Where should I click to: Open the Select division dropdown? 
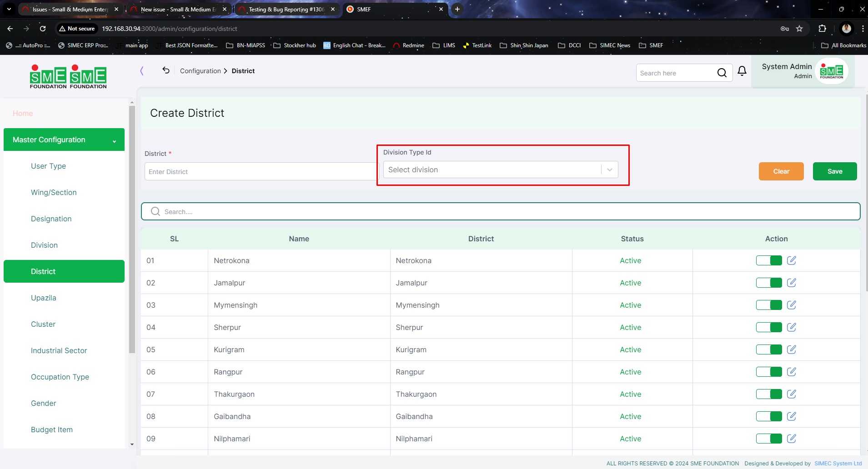point(501,170)
